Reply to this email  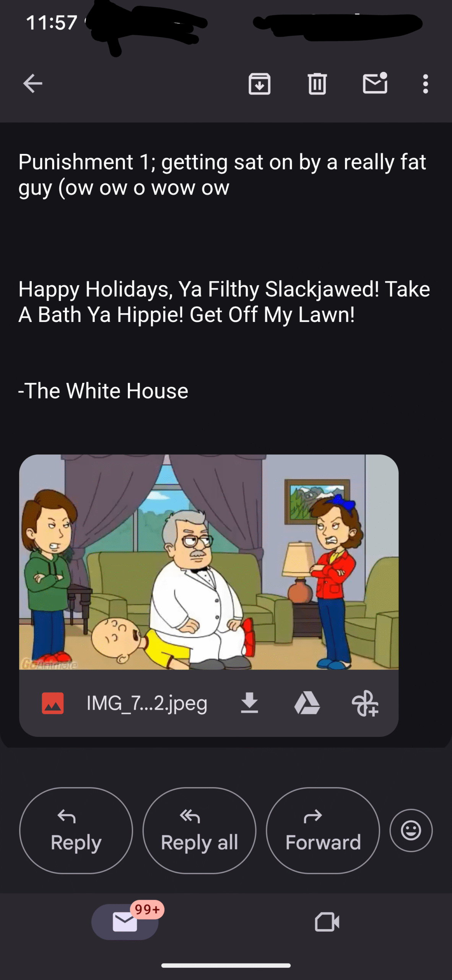[76, 830]
